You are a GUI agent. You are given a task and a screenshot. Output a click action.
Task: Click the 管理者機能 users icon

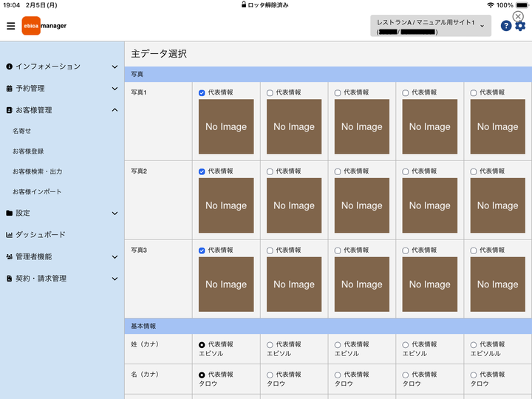pyautogui.click(x=9, y=257)
